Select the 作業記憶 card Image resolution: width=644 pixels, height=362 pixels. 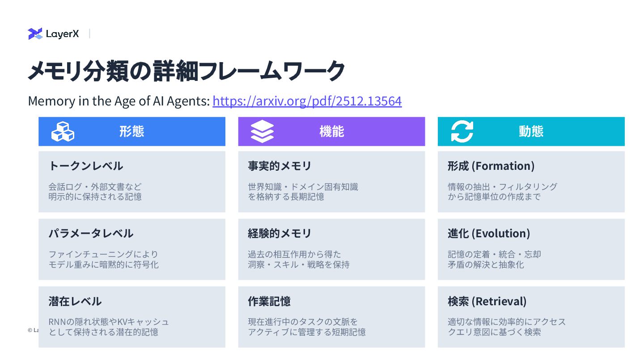coord(331,316)
